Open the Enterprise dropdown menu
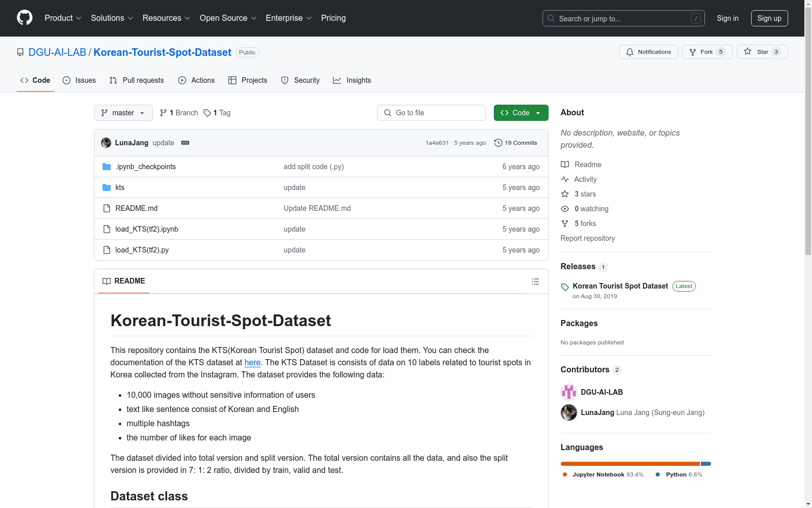 tap(289, 18)
